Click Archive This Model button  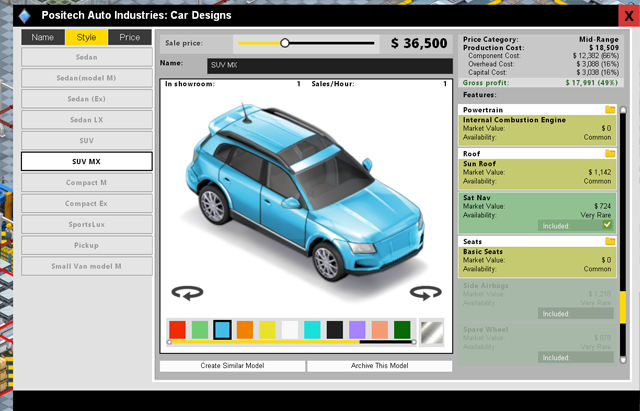pyautogui.click(x=380, y=366)
